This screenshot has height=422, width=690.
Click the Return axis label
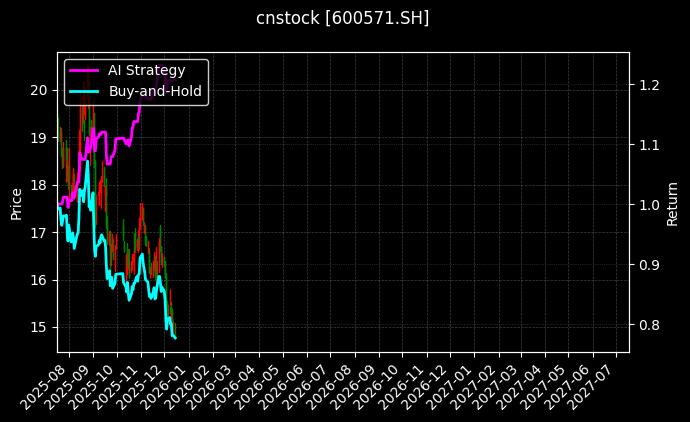click(x=673, y=202)
